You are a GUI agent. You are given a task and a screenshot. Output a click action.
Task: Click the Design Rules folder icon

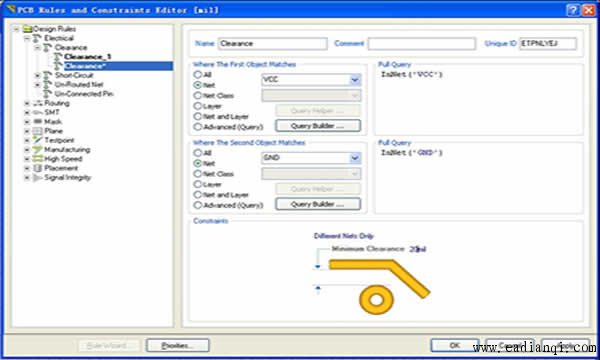(x=28, y=29)
